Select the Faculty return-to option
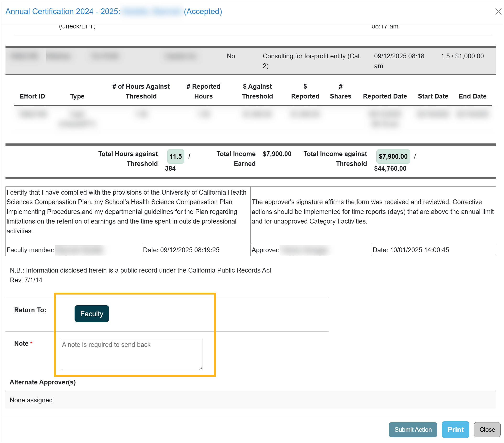This screenshot has width=504, height=443. pos(92,313)
